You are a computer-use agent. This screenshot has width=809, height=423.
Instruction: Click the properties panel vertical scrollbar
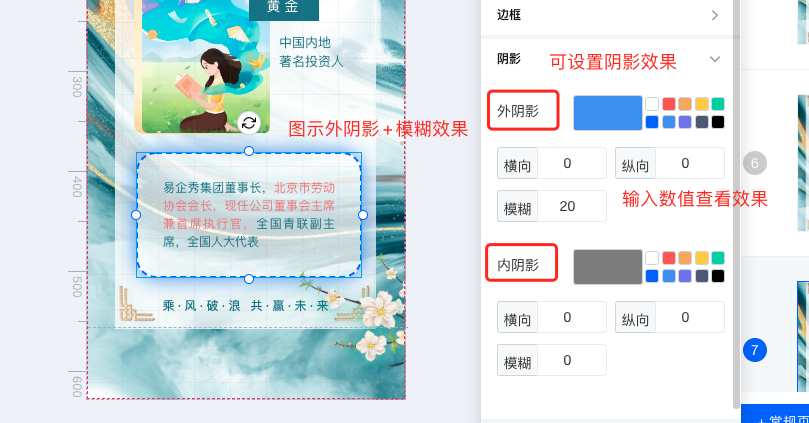[x=736, y=204]
